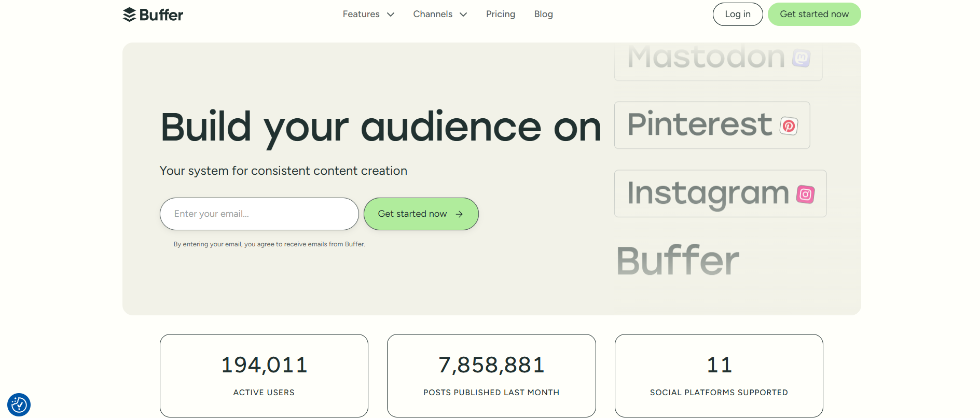Image resolution: width=980 pixels, height=418 pixels.
Task: Click arrow icon in Get started button
Action: coord(459,214)
